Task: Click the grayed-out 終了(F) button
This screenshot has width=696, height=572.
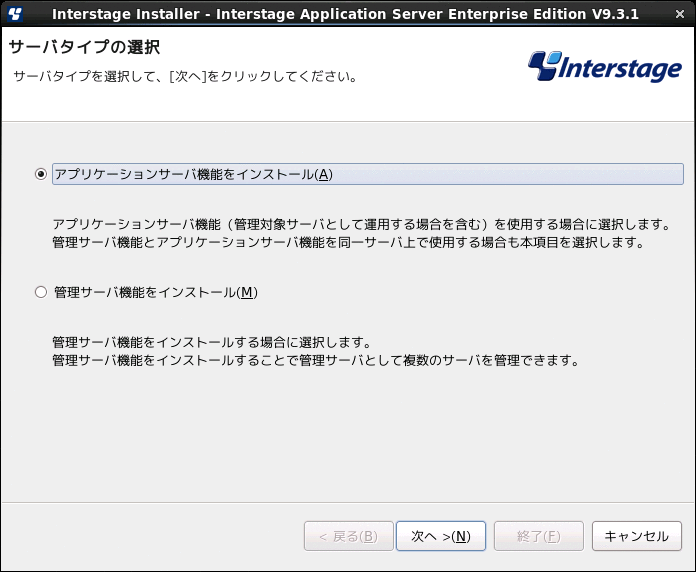Action: click(x=538, y=536)
